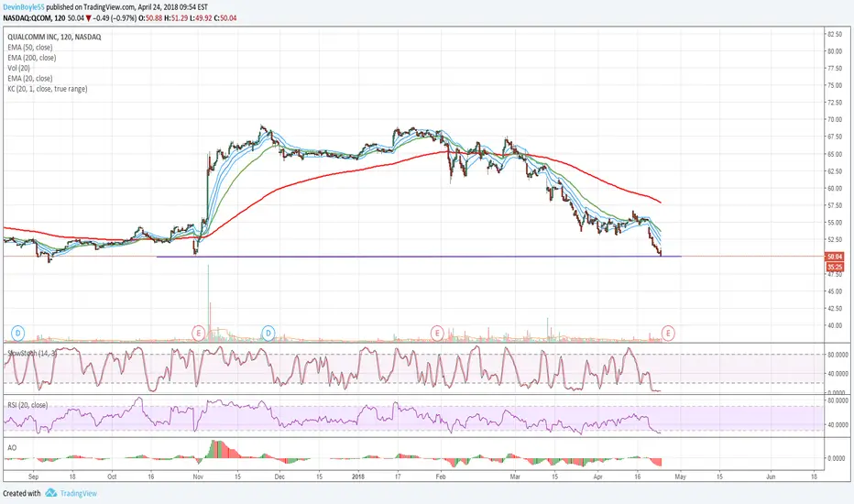Click the Jun label on time axis
Viewport: 854px width, 504px height.
tap(771, 477)
